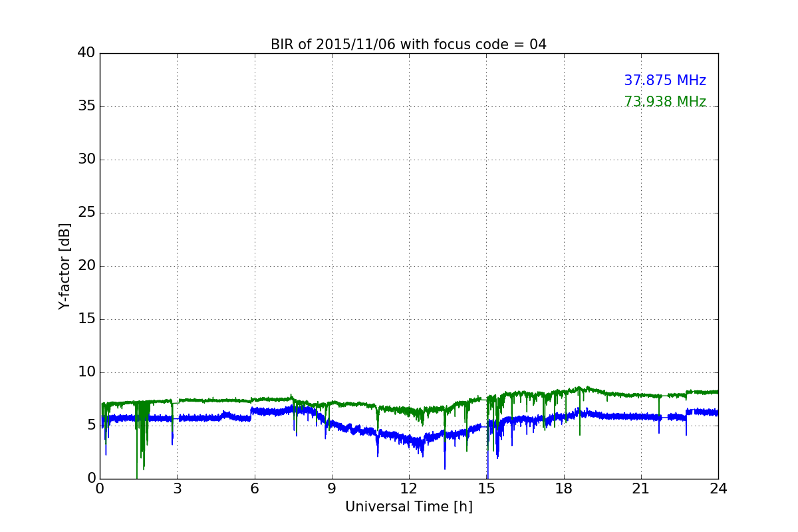798x532 pixels.
Task: Click y-axis tick label '15'
Action: click(86, 319)
